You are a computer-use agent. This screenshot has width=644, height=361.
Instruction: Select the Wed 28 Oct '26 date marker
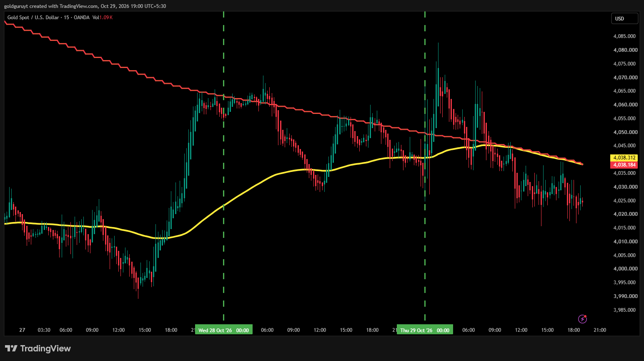click(224, 330)
